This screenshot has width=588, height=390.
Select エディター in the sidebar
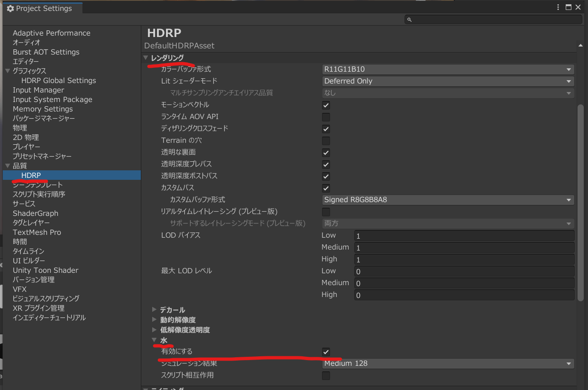click(26, 62)
